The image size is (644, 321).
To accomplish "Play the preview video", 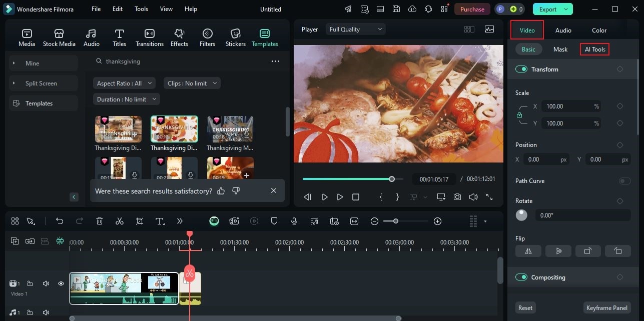I will tap(340, 197).
